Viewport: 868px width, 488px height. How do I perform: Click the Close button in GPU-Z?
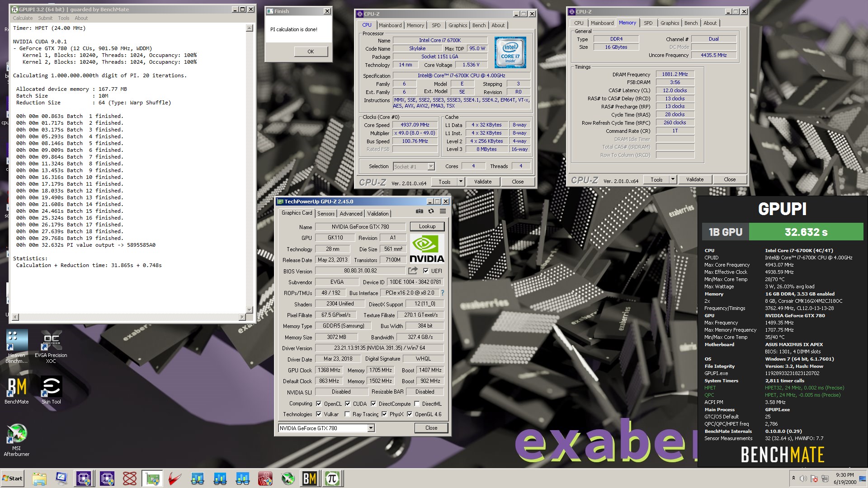point(431,428)
